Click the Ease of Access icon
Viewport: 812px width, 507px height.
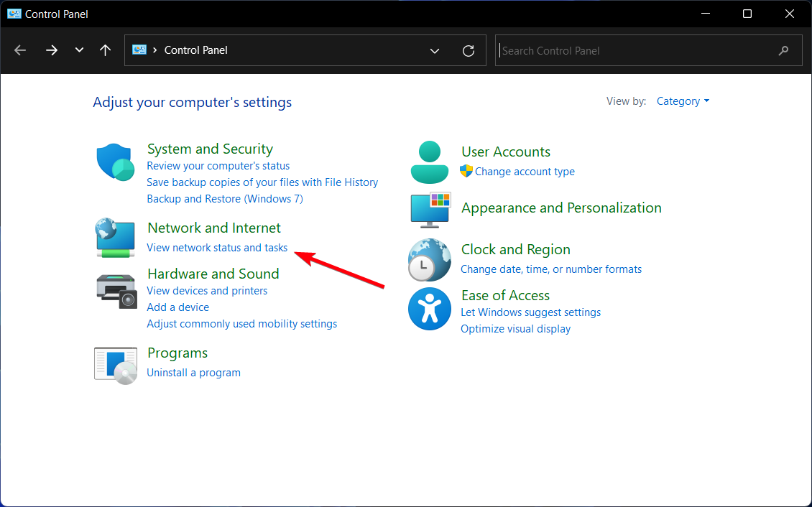click(429, 309)
